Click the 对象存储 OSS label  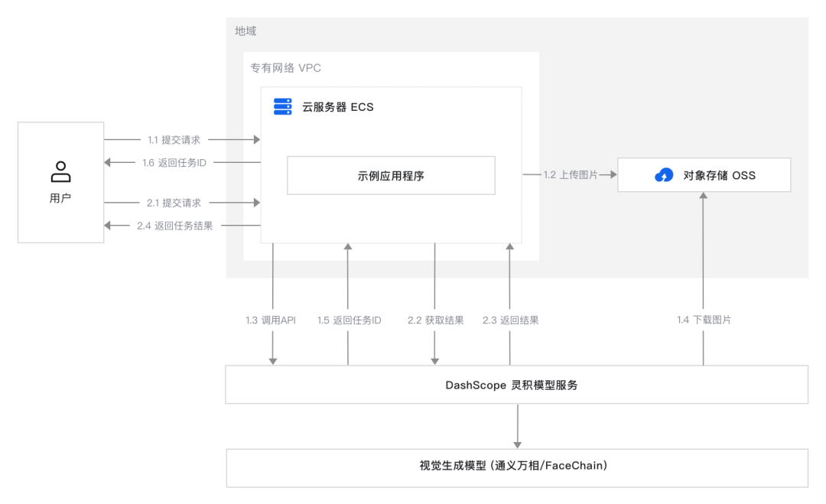(x=719, y=175)
